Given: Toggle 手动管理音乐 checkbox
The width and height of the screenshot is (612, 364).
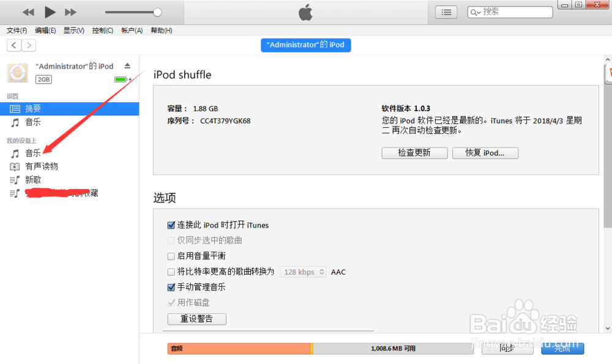Looking at the screenshot, I should coord(171,288).
